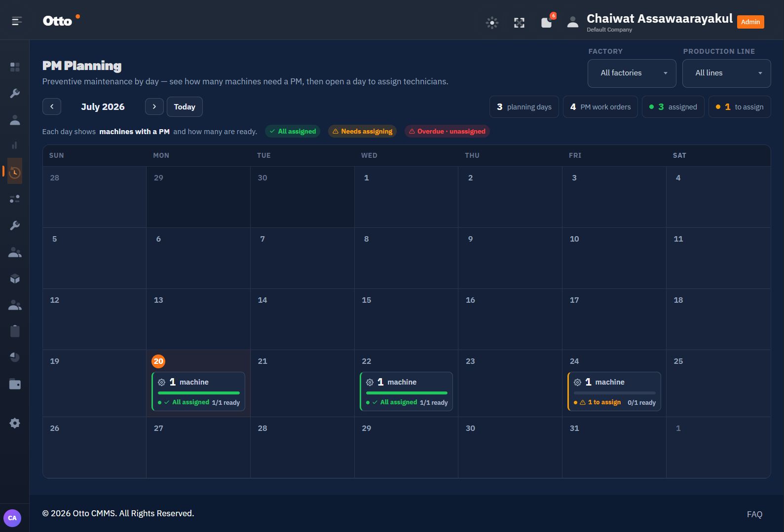
Task: Open the people group icon above the cube
Action: click(15, 252)
